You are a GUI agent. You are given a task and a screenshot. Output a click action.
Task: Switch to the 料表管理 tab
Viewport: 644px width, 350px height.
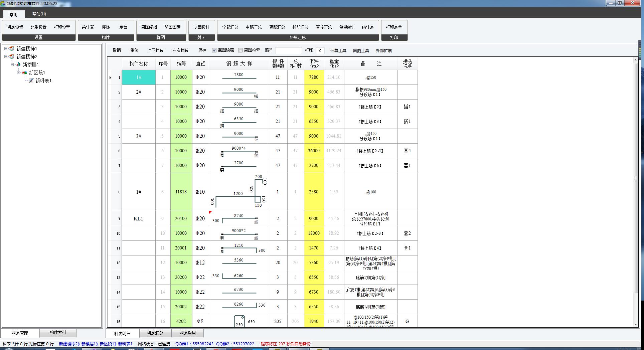point(20,333)
